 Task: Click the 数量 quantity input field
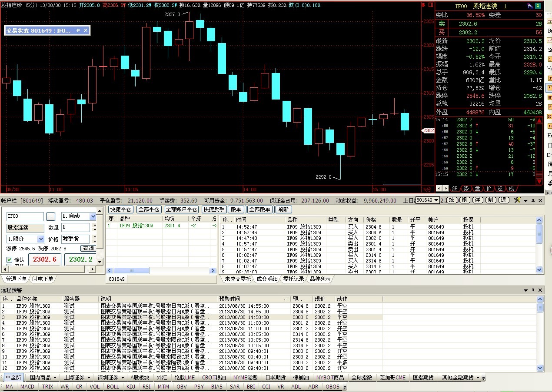click(75, 227)
